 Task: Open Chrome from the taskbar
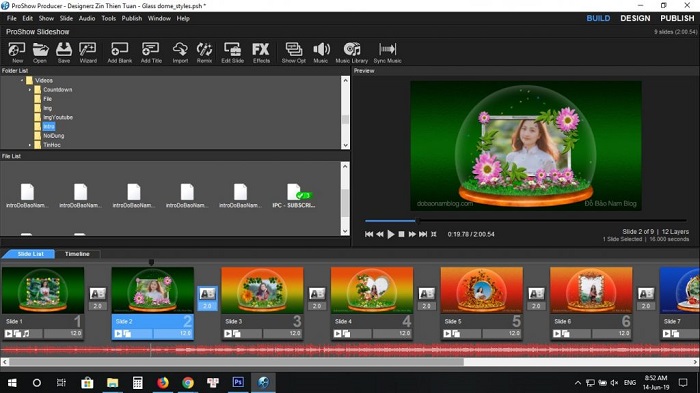tap(188, 382)
